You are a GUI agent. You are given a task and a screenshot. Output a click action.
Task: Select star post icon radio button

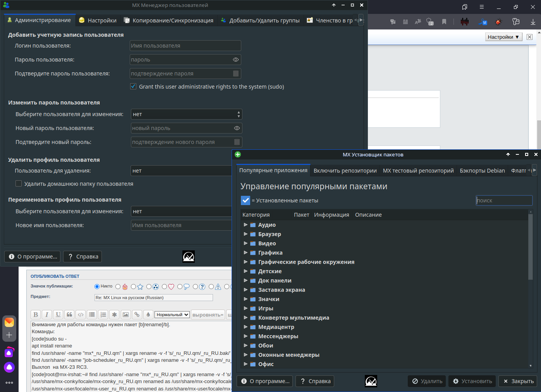coord(133,287)
